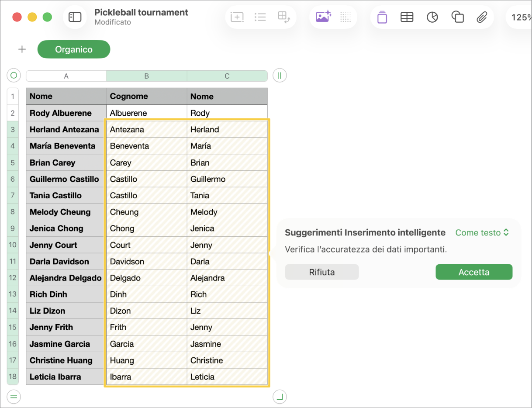
Task: Click the Alejandra cell in column C
Action: click(x=227, y=278)
